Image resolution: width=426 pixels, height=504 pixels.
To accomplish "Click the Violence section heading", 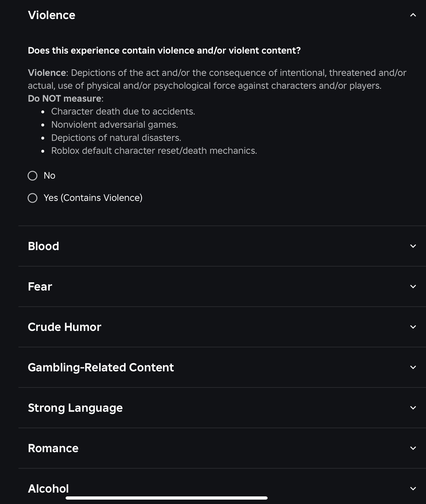I will point(52,15).
